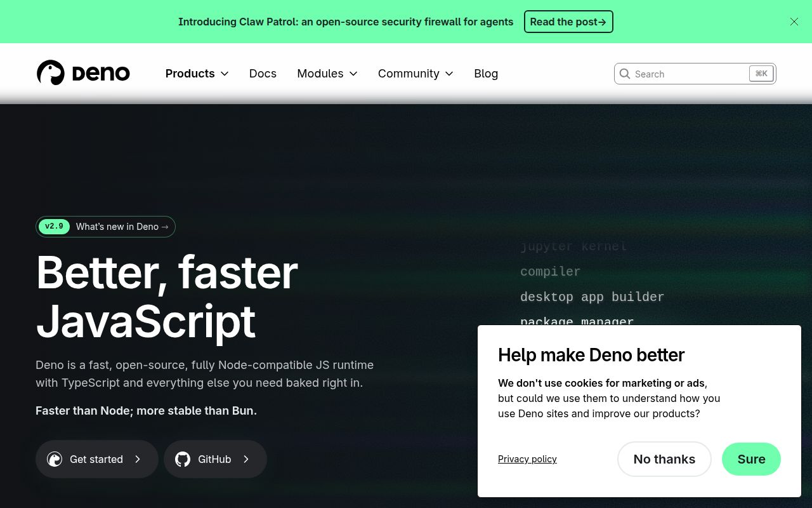Click the chevron on GitHub button
The image size is (812, 508).
[246, 459]
